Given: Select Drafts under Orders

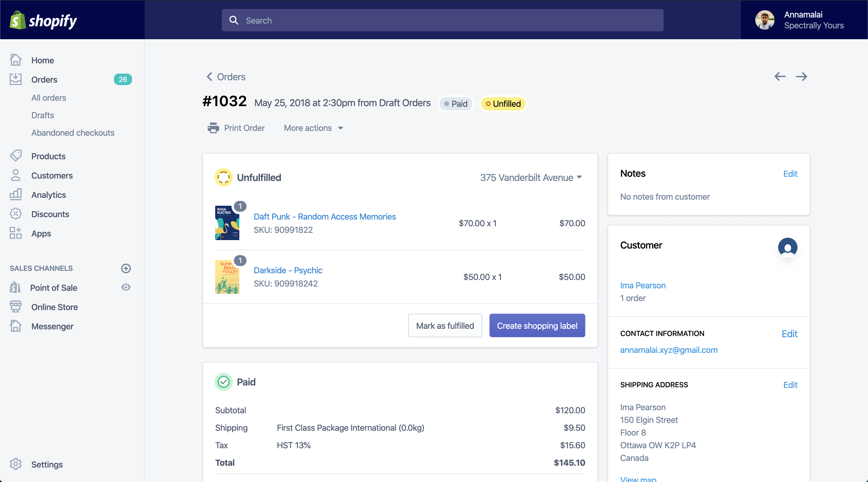Looking at the screenshot, I should (42, 115).
